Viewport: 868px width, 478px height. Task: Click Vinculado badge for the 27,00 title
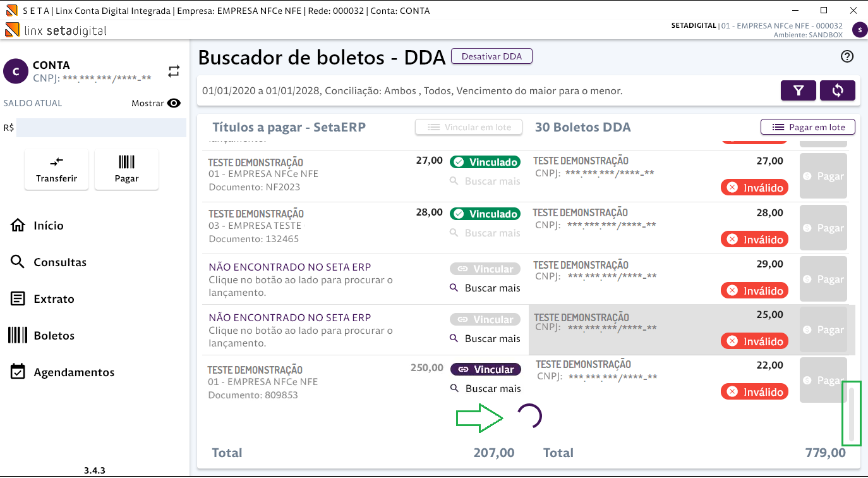tap(485, 162)
